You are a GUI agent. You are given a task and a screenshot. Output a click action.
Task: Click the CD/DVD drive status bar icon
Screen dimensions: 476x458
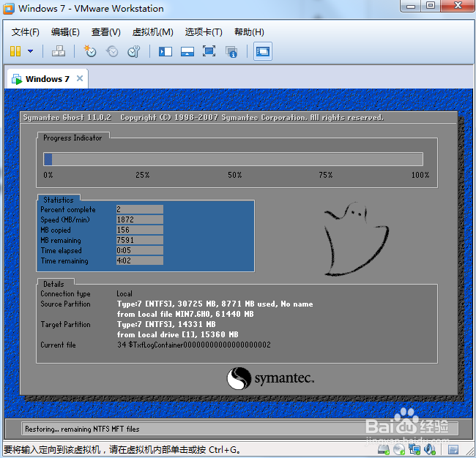coord(399,449)
